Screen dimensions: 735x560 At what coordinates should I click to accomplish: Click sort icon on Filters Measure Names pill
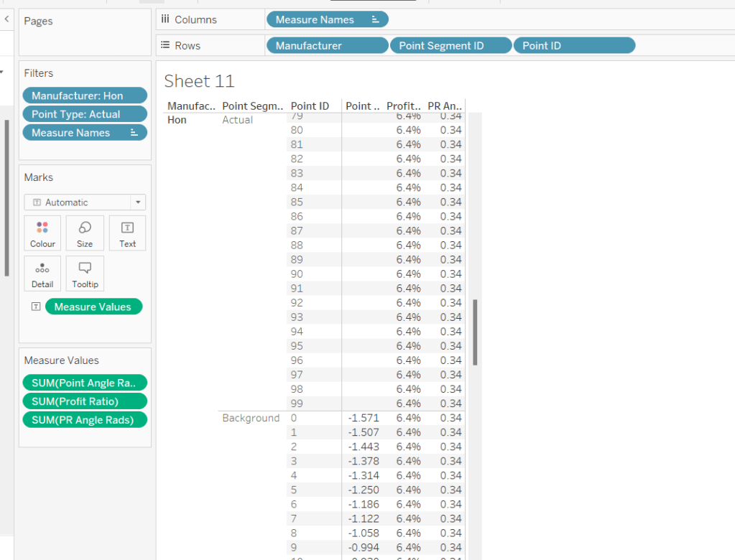tap(134, 133)
